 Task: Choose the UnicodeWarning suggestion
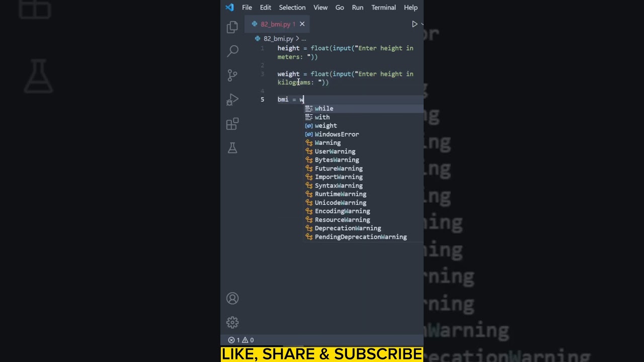(x=363, y=203)
